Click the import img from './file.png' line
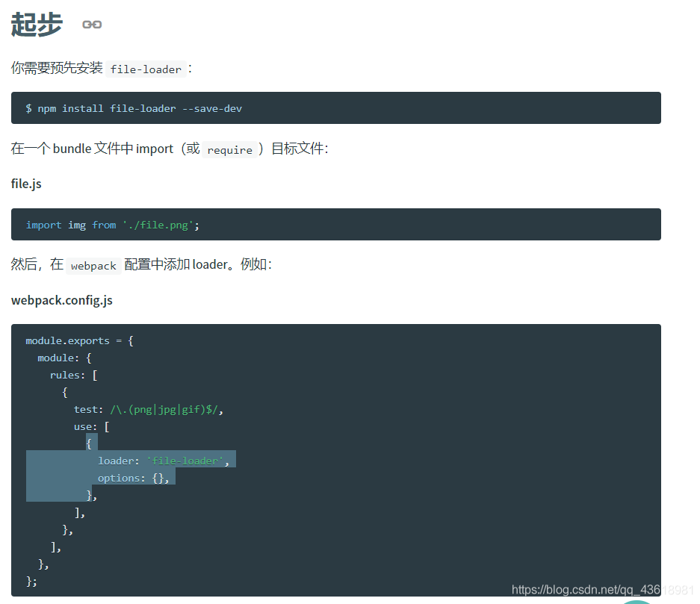 tap(113, 225)
